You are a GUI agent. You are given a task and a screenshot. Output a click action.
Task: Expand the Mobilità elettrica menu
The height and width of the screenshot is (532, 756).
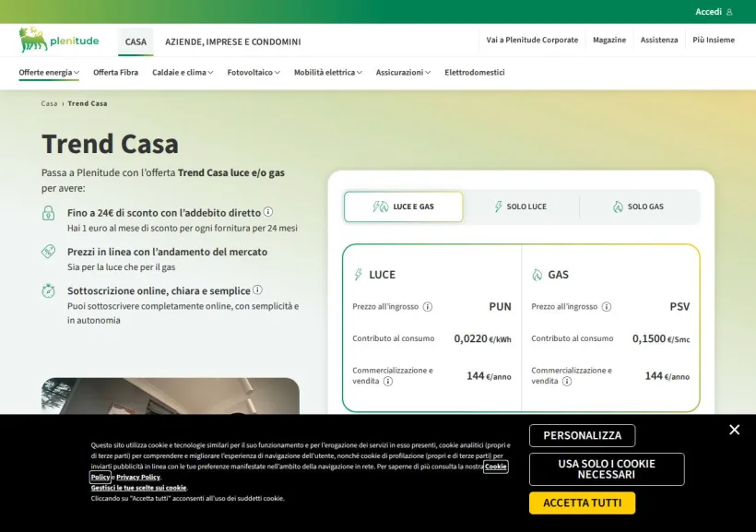[x=328, y=72]
